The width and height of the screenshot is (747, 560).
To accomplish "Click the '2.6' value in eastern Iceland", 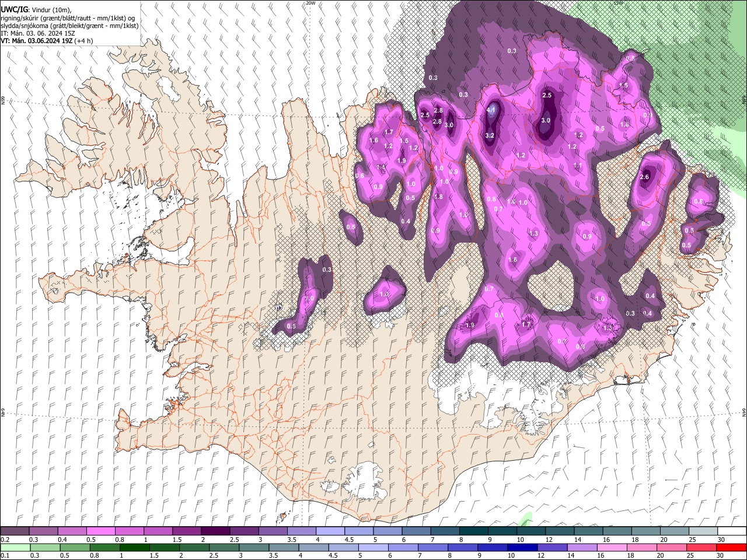I will (x=644, y=177).
